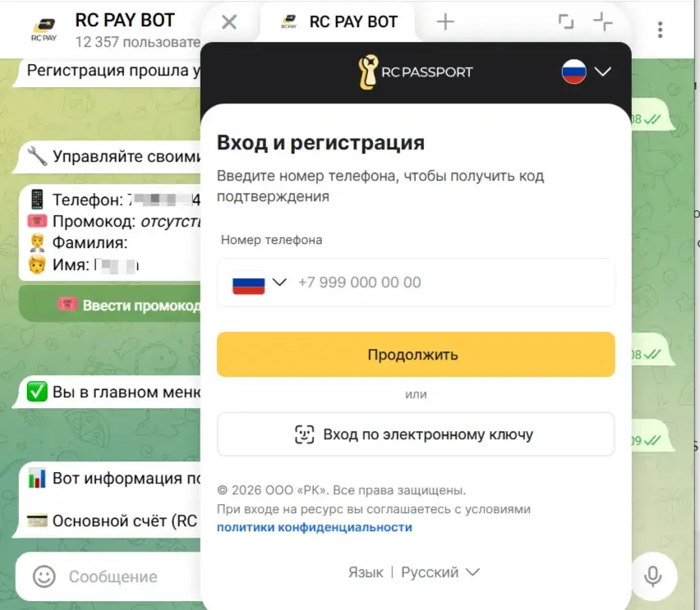Screen dimensions: 700x610
Task: Click the Вот информация message line
Action: pyautogui.click(x=115, y=478)
